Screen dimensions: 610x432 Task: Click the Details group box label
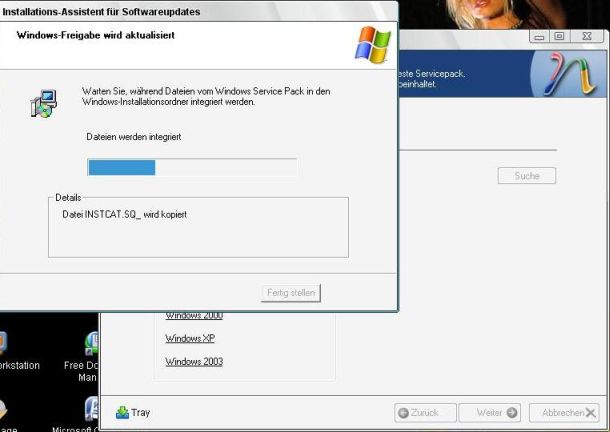pos(68,198)
